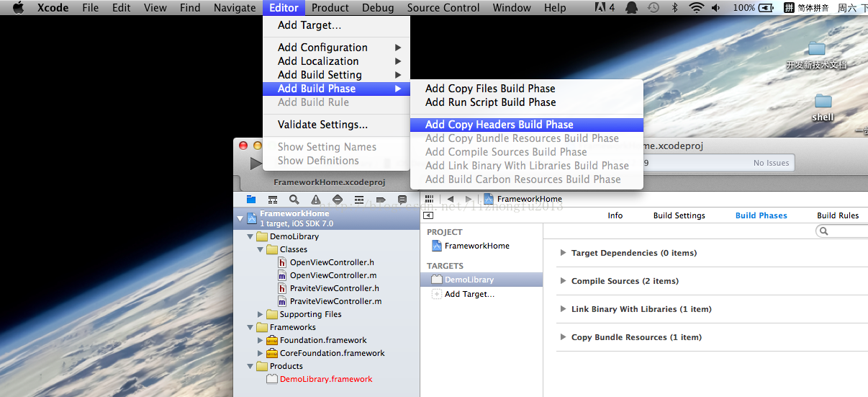Switch to the Build Settings tab
The width and height of the screenshot is (868, 397).
[679, 215]
